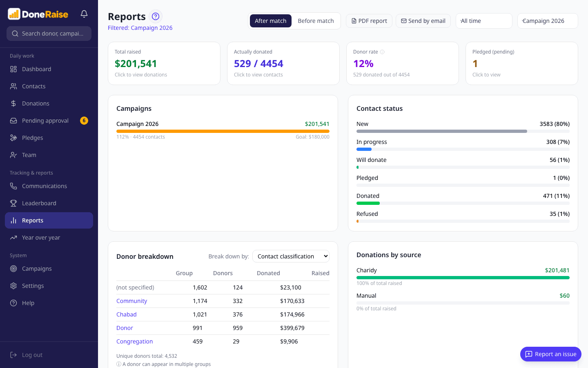588x368 pixels.
Task: Open the Donor group link
Action: pos(125,328)
